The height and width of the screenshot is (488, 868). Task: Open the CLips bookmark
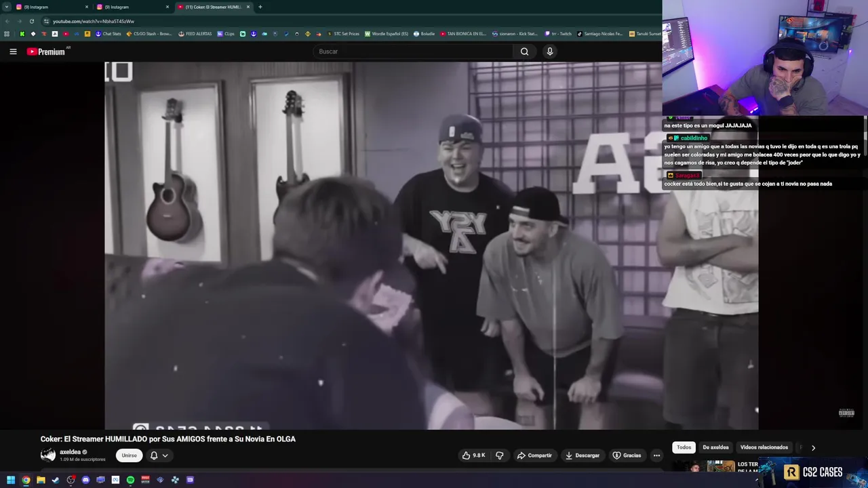coord(226,34)
